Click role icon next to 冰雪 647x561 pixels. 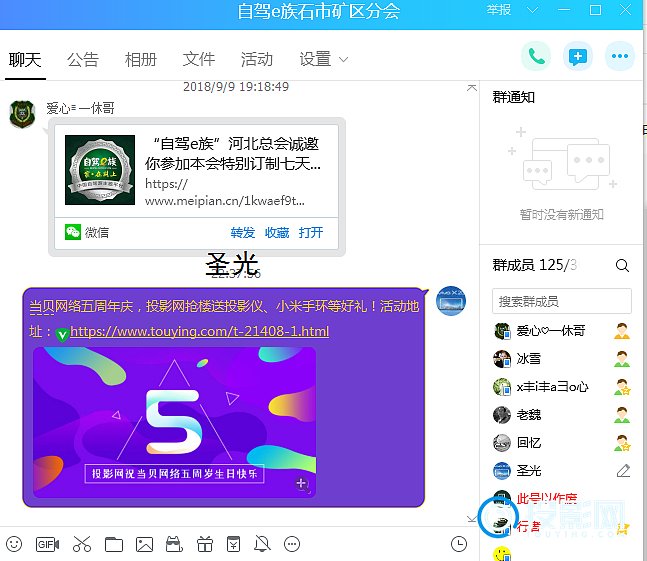621,359
